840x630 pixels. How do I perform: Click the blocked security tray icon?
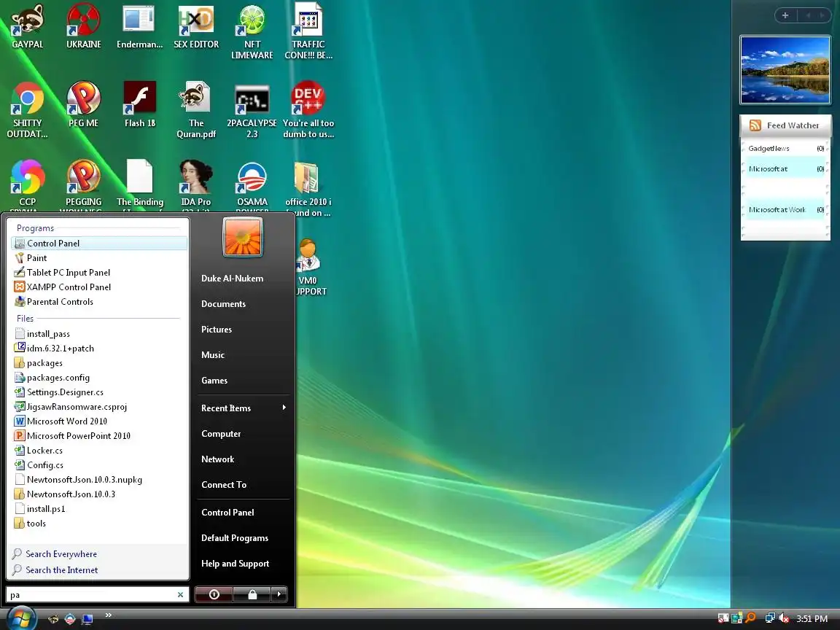723,618
